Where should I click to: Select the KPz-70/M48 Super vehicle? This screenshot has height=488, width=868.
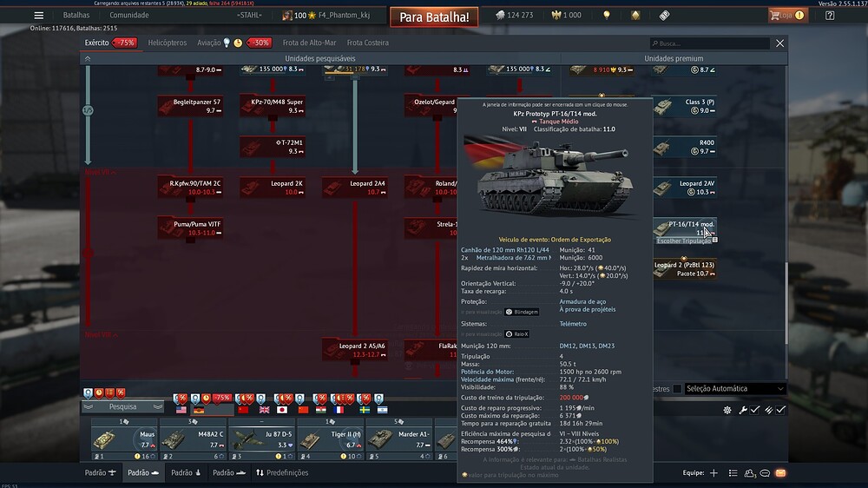click(273, 106)
